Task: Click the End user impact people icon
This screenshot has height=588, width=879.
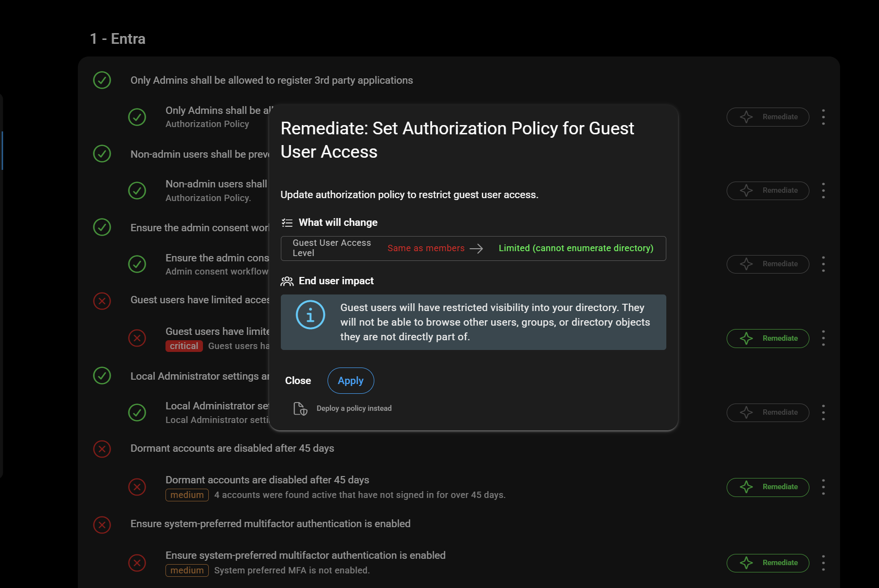Action: 287,281
